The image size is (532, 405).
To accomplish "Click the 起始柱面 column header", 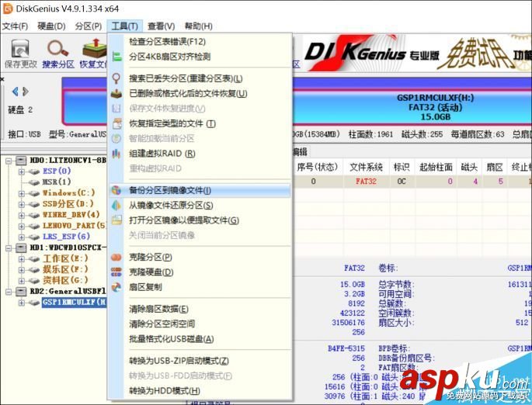I will (436, 167).
